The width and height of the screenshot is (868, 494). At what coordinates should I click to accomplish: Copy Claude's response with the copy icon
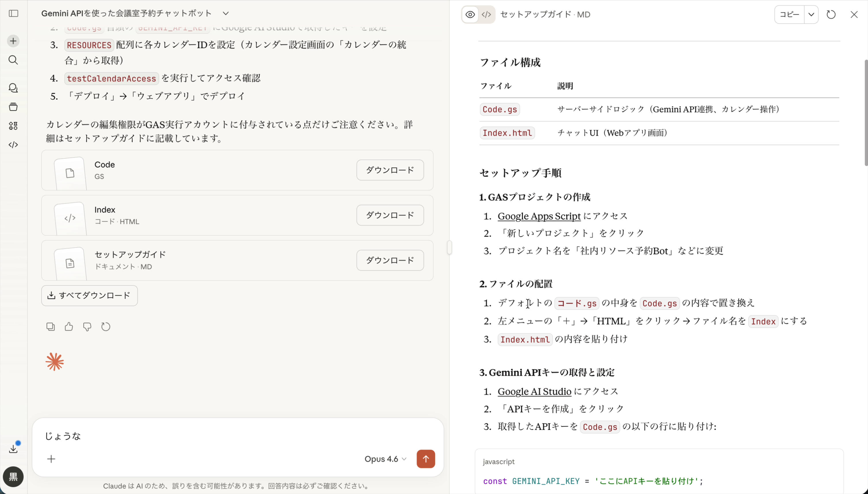[50, 326]
